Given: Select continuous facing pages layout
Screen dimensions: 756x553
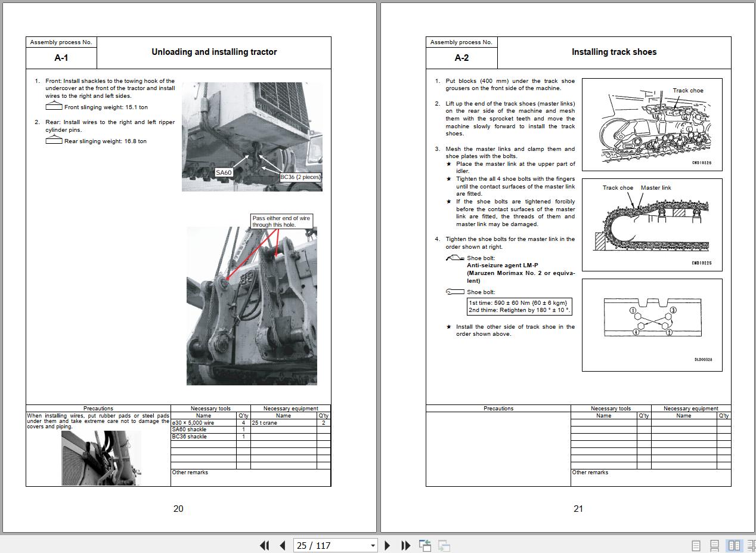Looking at the screenshot, I should 751,545.
